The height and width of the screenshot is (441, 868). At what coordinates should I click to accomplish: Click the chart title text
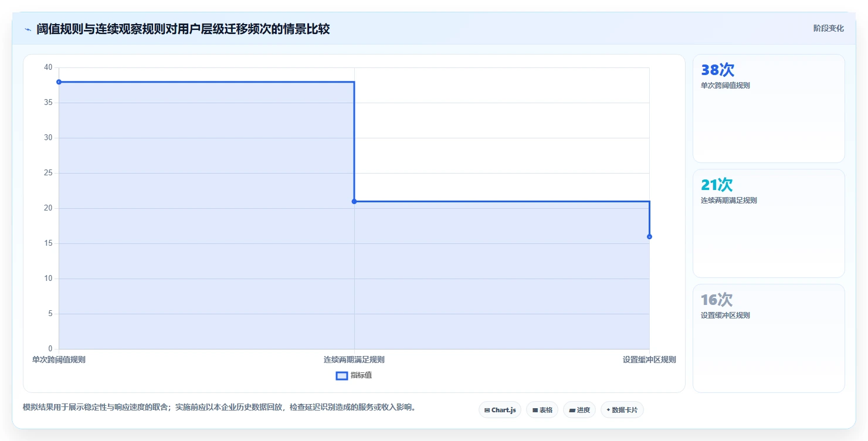(x=183, y=29)
